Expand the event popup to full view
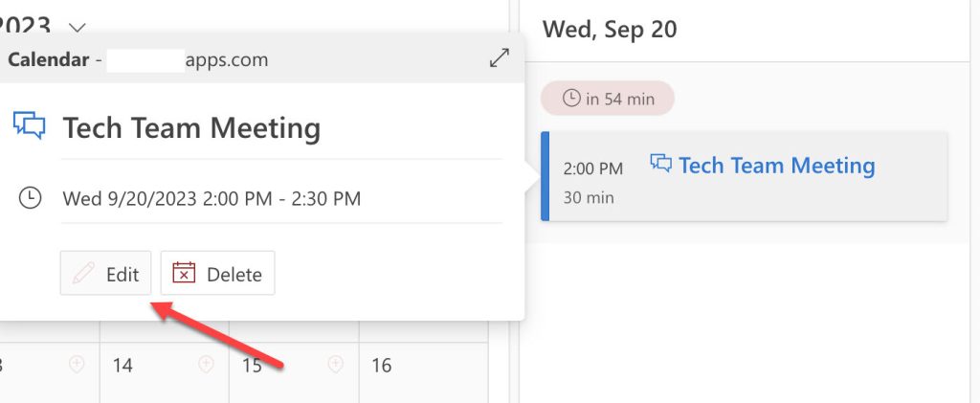The image size is (980, 403). [499, 58]
